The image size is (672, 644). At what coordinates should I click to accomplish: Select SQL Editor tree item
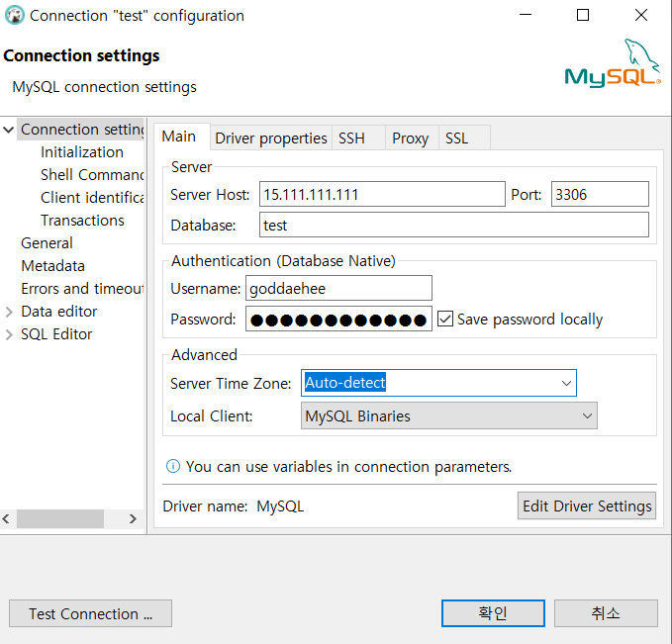point(56,334)
